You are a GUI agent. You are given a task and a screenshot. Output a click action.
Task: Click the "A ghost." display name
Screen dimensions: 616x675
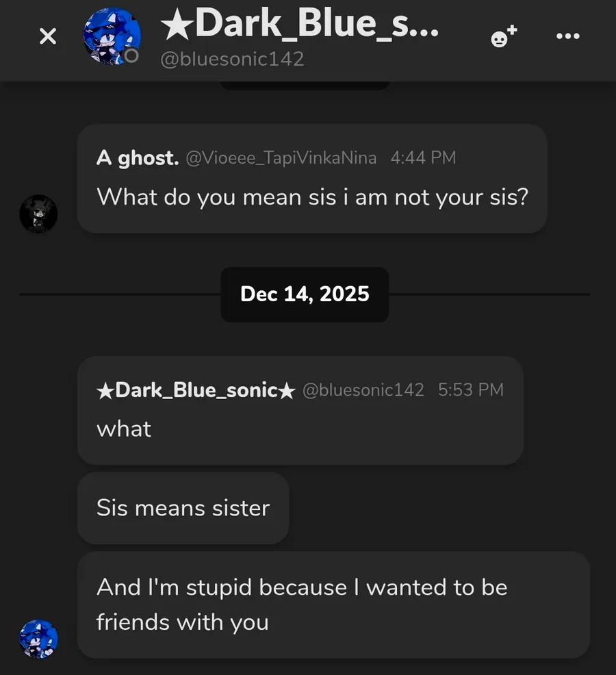tap(138, 158)
